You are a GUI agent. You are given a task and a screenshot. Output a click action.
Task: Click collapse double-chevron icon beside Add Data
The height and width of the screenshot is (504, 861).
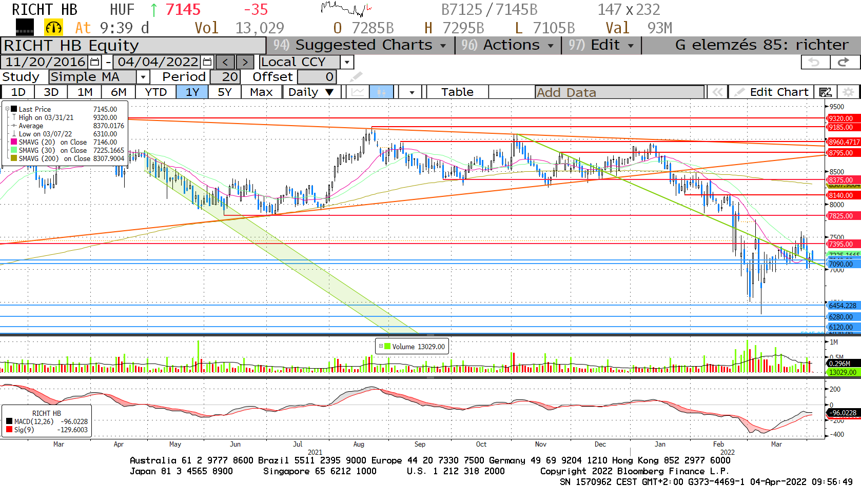tap(717, 92)
